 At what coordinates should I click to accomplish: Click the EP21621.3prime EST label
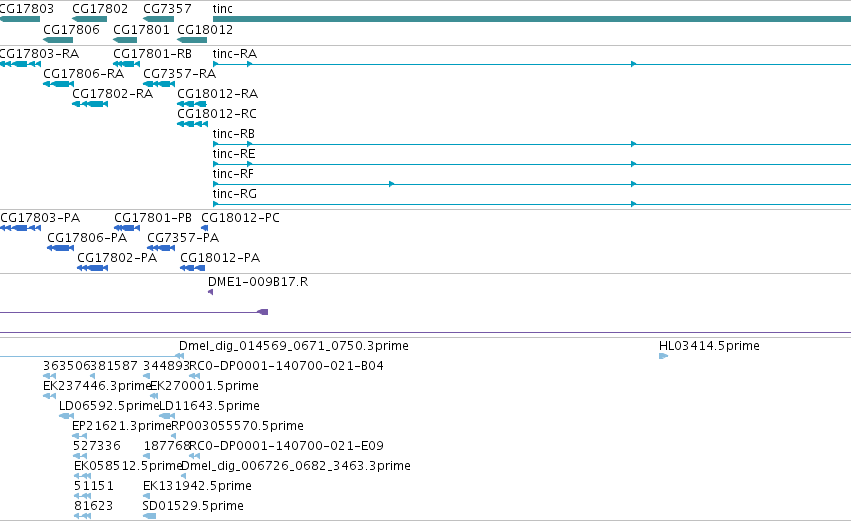(x=122, y=426)
